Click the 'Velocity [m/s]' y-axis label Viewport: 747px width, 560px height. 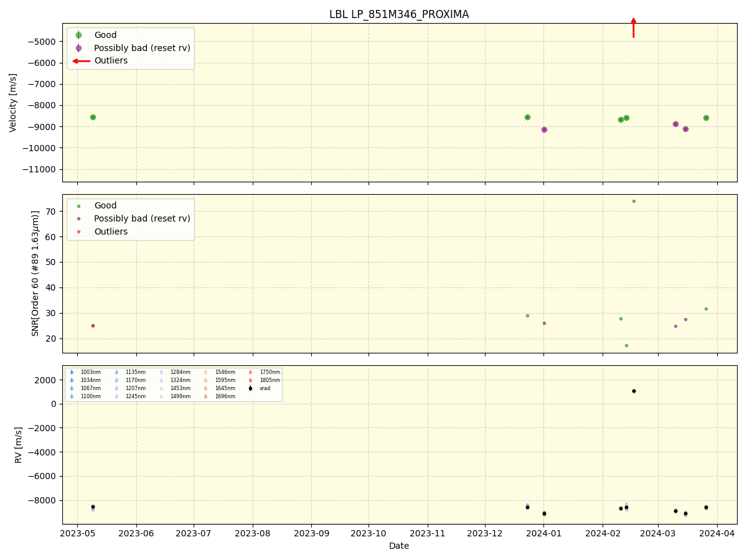click(13, 103)
